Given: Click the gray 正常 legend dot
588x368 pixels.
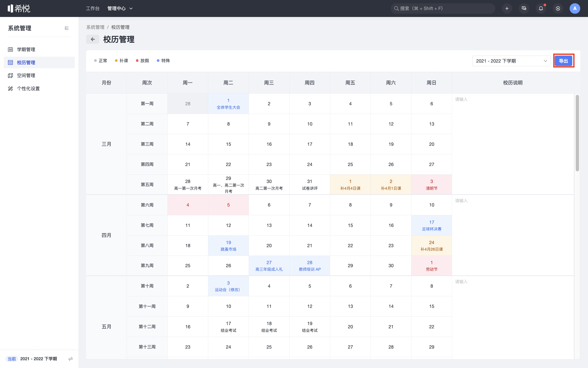Looking at the screenshot, I should pyautogui.click(x=96, y=61).
